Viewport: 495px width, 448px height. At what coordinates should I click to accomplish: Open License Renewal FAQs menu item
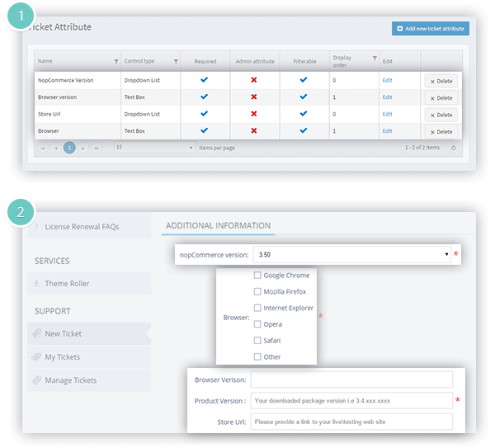(x=89, y=227)
